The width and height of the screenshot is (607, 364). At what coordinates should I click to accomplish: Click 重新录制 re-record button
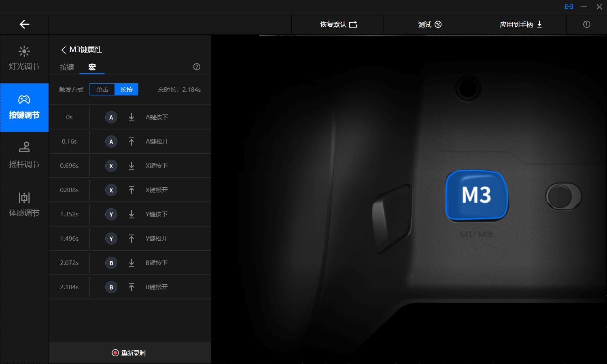(129, 353)
